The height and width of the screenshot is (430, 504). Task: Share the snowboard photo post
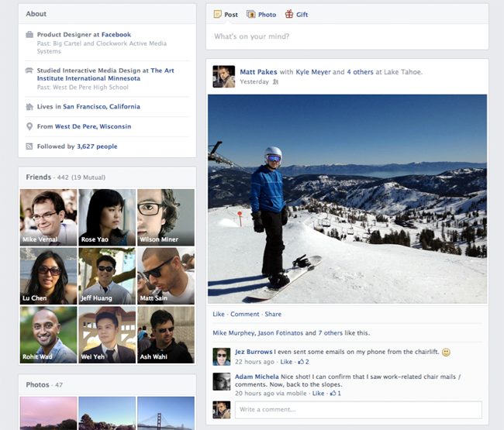(273, 314)
